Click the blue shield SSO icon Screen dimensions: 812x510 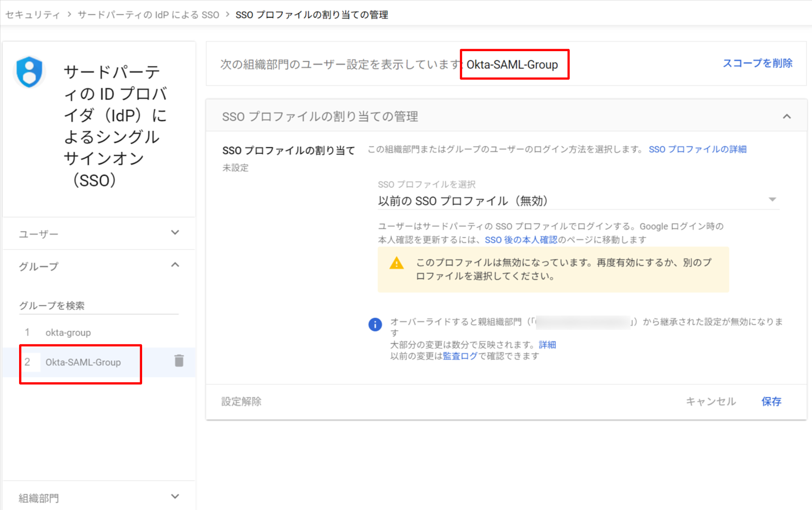[x=29, y=72]
